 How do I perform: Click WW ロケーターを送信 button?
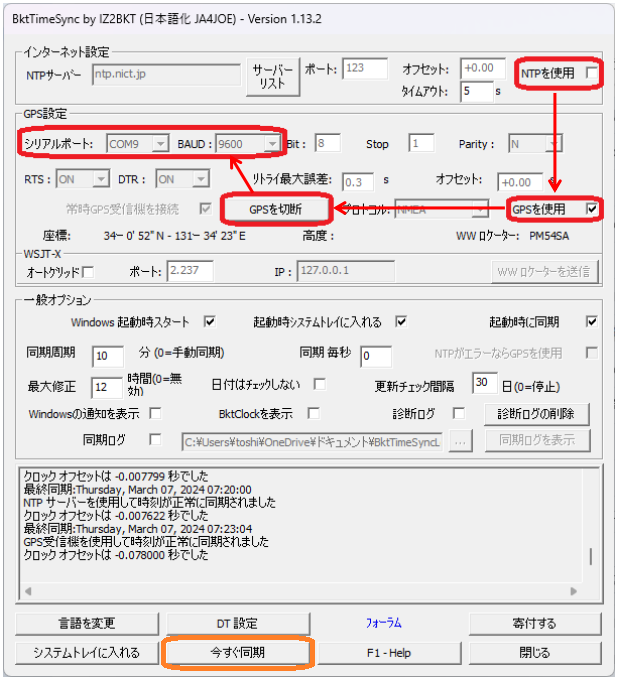pyautogui.click(x=545, y=272)
